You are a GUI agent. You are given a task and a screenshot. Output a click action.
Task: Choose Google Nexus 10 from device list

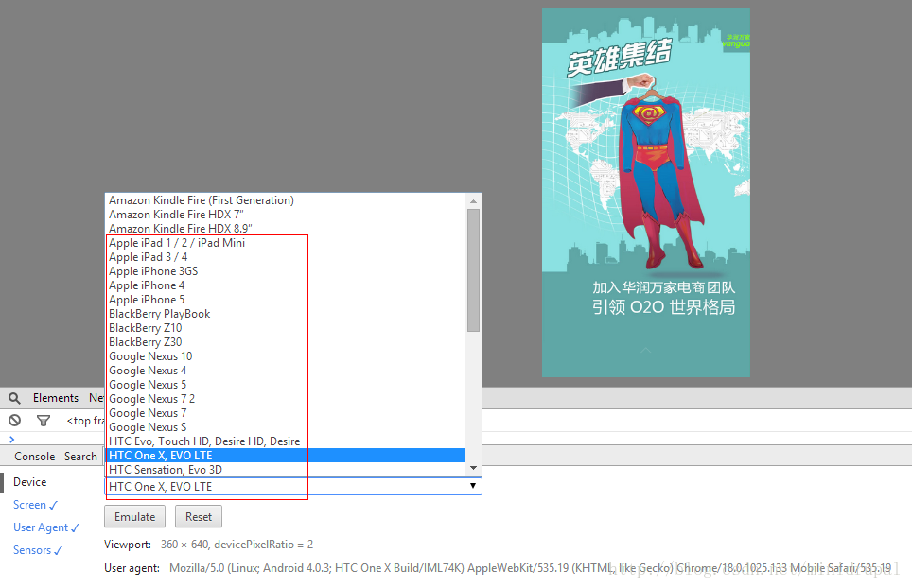[x=150, y=356]
